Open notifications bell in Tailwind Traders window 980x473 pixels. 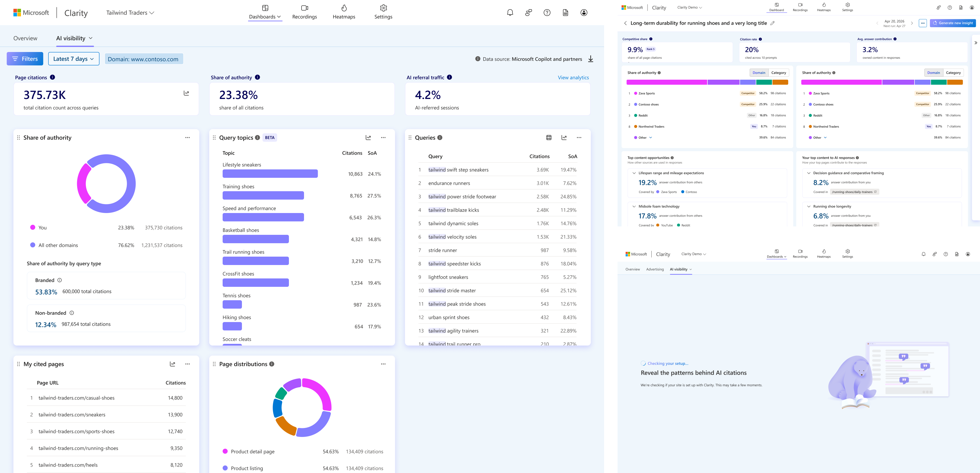coord(510,13)
